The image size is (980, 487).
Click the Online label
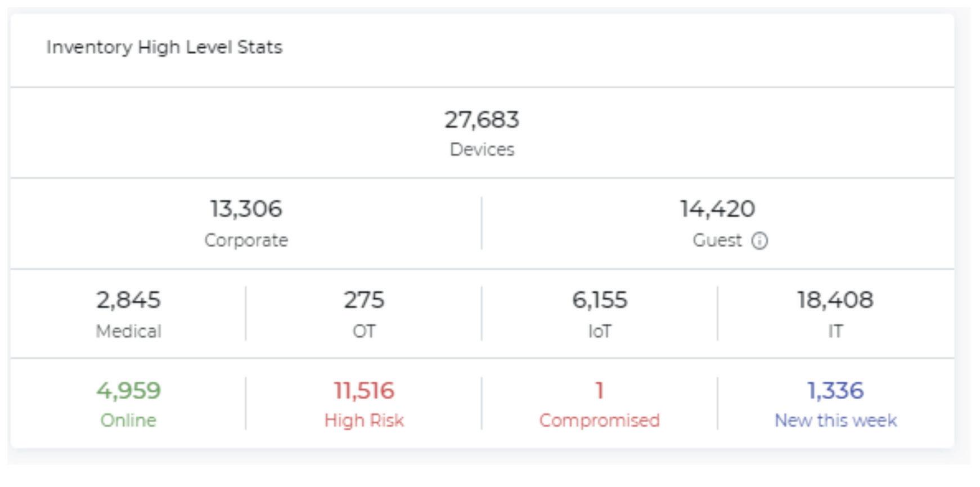point(128,421)
